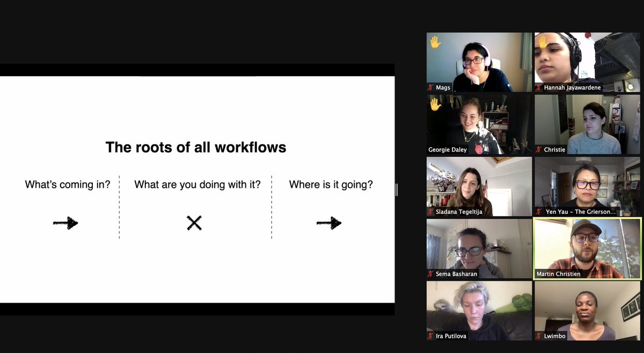This screenshot has height=353, width=644.
Task: Select Christie's video tile
Action: pyautogui.click(x=587, y=125)
